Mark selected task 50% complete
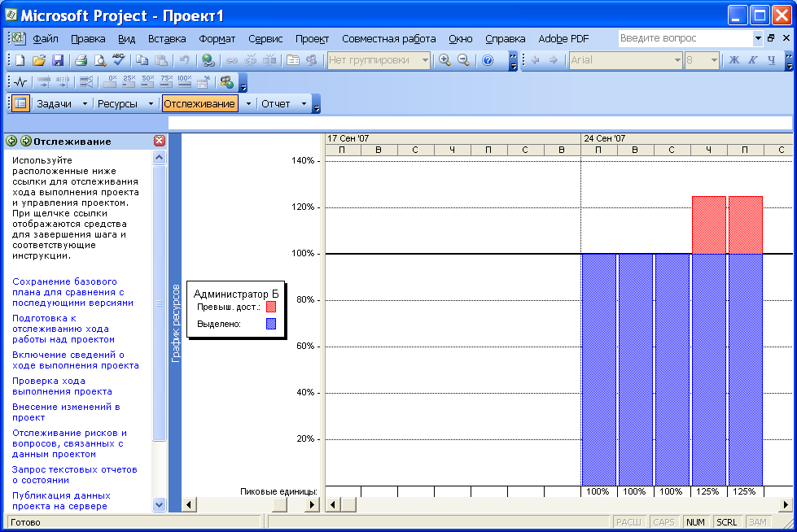Screen dimensions: 797x532 click(x=147, y=82)
